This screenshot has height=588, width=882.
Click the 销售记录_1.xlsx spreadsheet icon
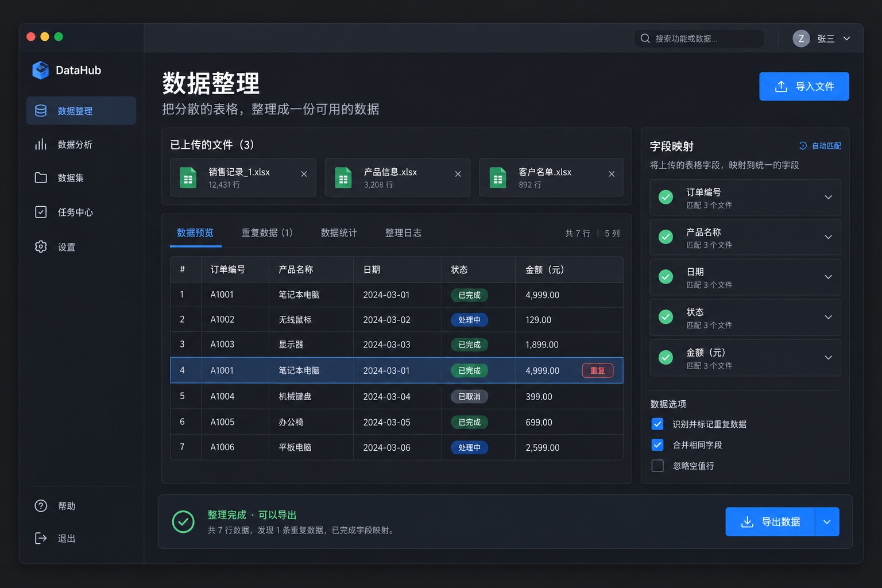[188, 177]
